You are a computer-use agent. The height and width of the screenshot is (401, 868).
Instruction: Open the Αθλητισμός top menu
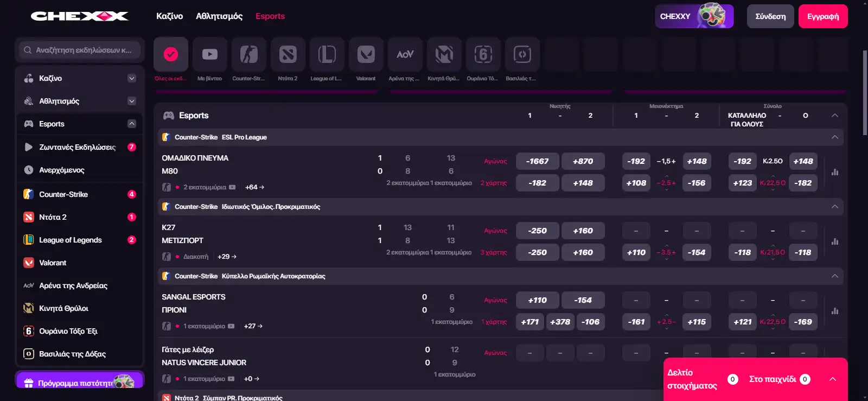[219, 16]
